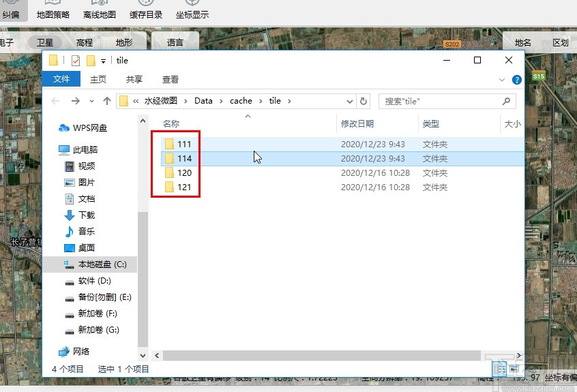The height and width of the screenshot is (392, 577).
Task: Click horizontal scrollbar left arrow
Action: (157, 355)
